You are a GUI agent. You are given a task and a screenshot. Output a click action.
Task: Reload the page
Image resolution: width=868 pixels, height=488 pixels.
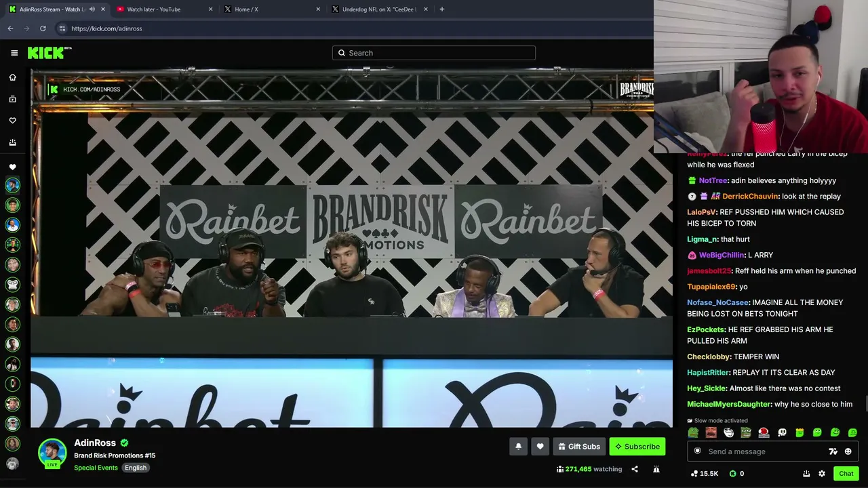coord(43,28)
